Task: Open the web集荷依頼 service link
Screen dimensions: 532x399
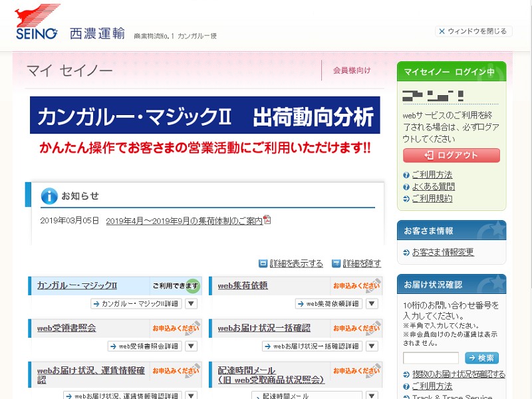Action: [243, 286]
